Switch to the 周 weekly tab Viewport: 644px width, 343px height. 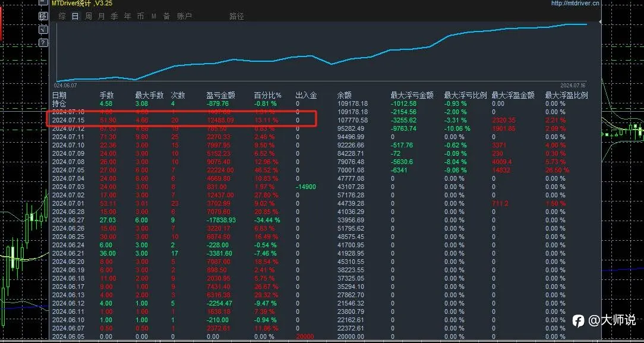point(89,17)
